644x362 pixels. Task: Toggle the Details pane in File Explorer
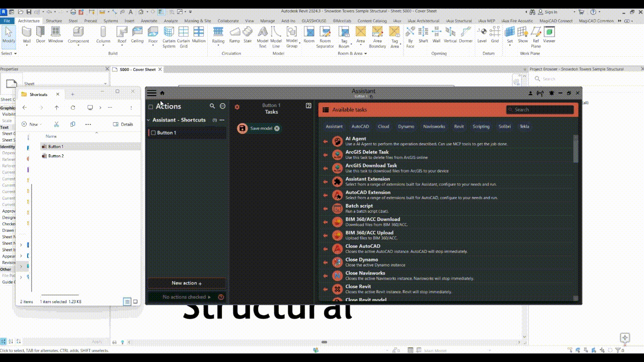click(x=123, y=124)
